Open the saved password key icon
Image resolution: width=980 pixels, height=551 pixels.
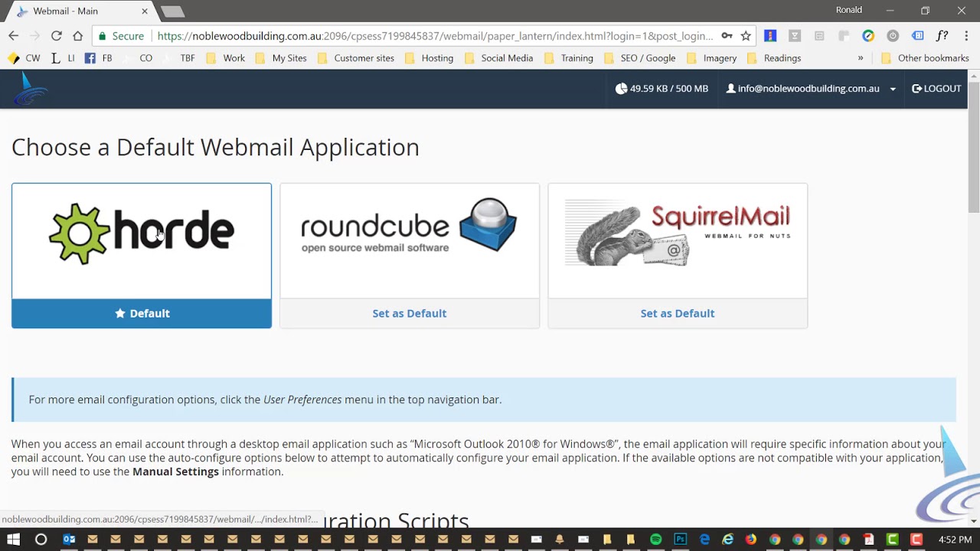[x=727, y=36]
